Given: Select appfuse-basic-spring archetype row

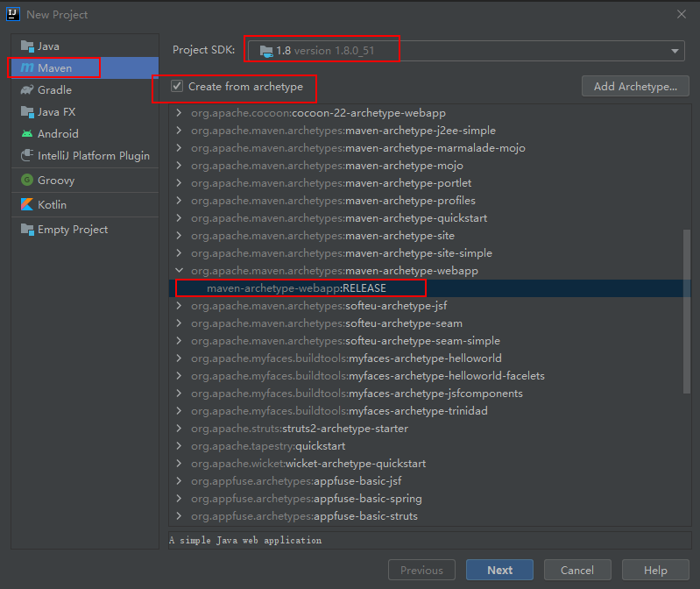Looking at the screenshot, I should [430, 499].
